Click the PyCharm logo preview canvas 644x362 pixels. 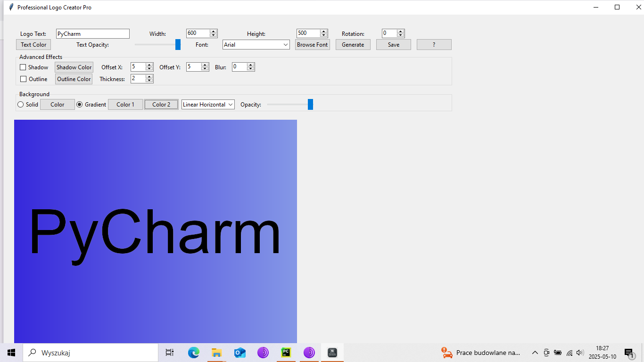pos(156,231)
